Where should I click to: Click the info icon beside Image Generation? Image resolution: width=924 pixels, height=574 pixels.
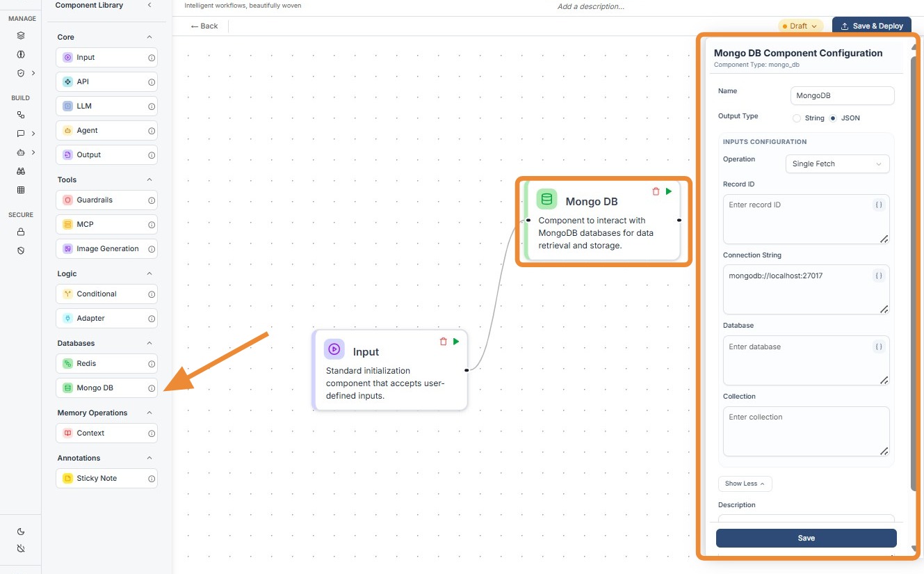click(152, 249)
